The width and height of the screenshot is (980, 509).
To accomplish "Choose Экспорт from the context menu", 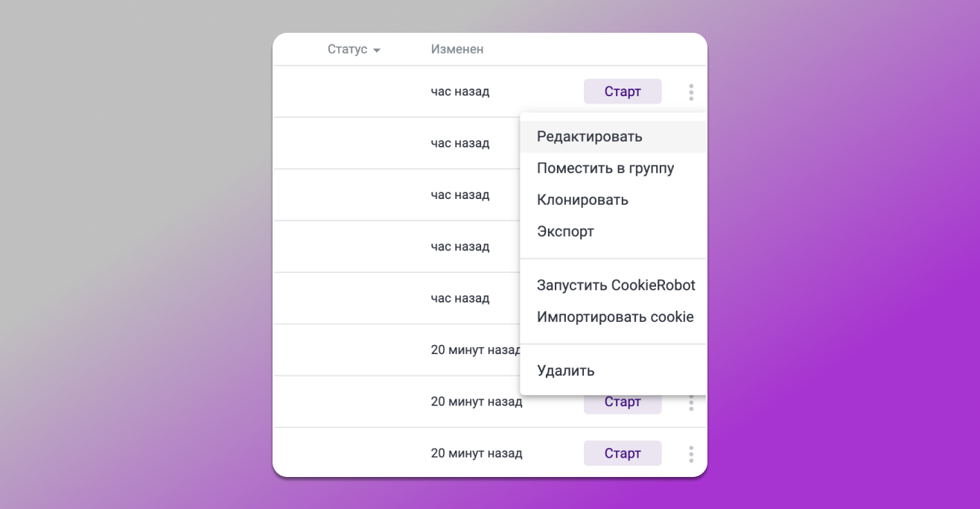I will 565,232.
